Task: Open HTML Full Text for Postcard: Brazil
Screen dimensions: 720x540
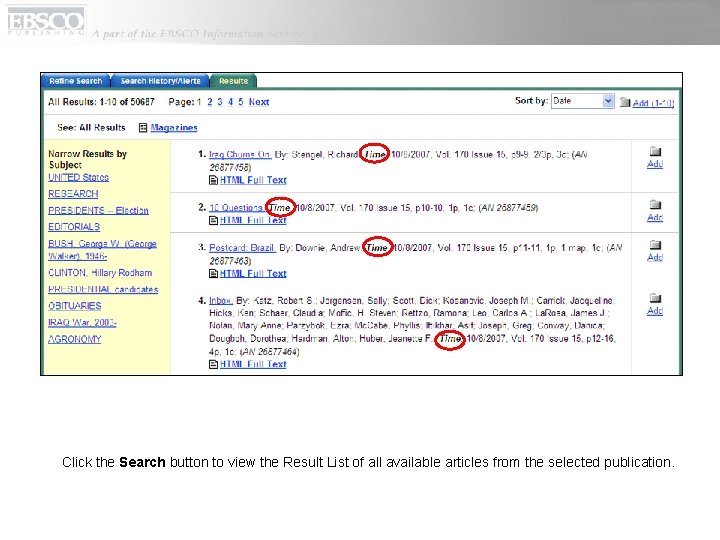Action: [253, 273]
